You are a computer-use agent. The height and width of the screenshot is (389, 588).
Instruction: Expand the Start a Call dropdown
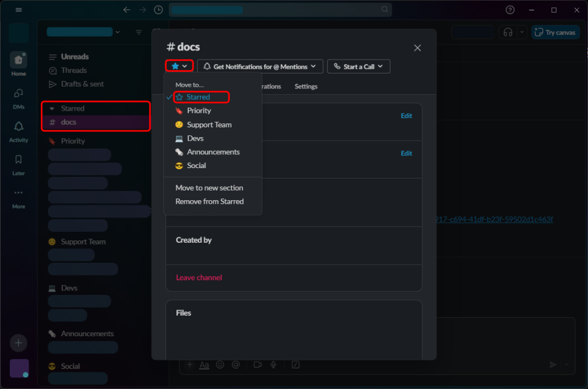click(359, 67)
